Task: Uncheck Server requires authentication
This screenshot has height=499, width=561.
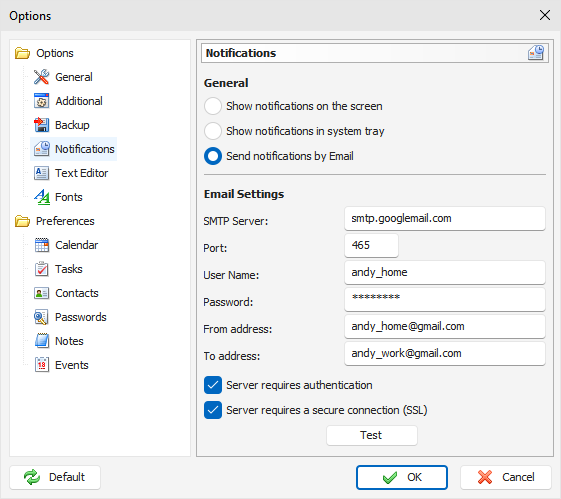Action: (213, 385)
